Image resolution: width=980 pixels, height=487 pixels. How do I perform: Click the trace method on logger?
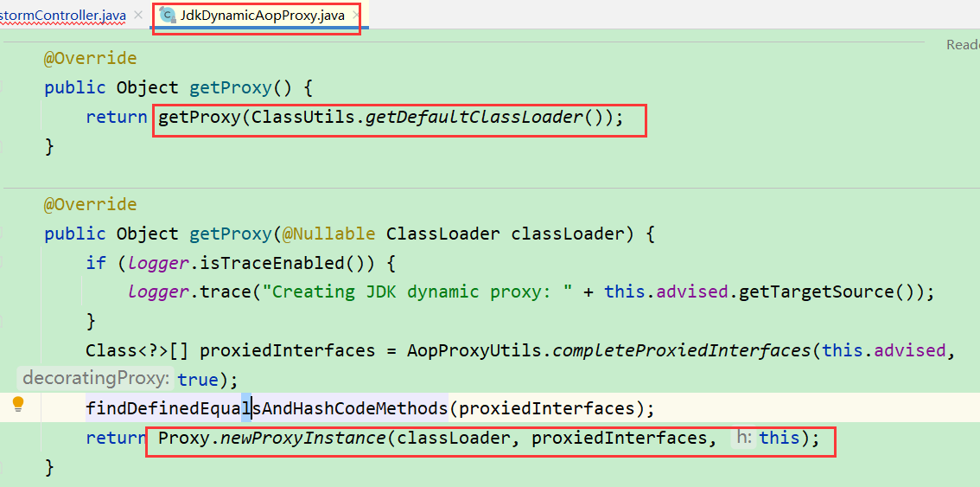coord(226,292)
